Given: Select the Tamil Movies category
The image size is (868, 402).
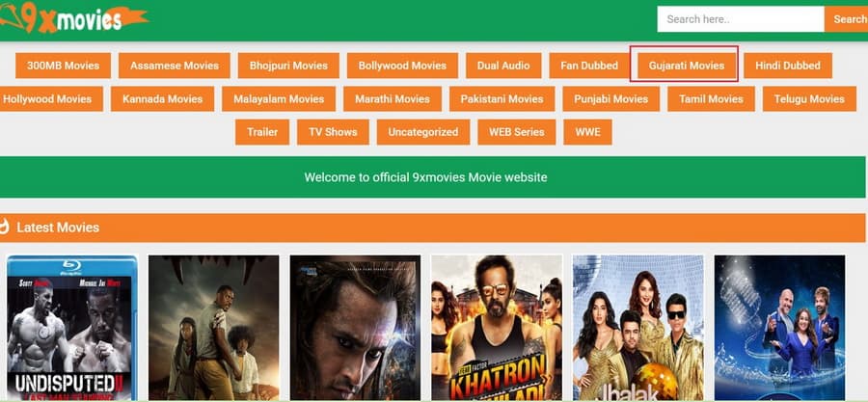Looking at the screenshot, I should coord(711,99).
